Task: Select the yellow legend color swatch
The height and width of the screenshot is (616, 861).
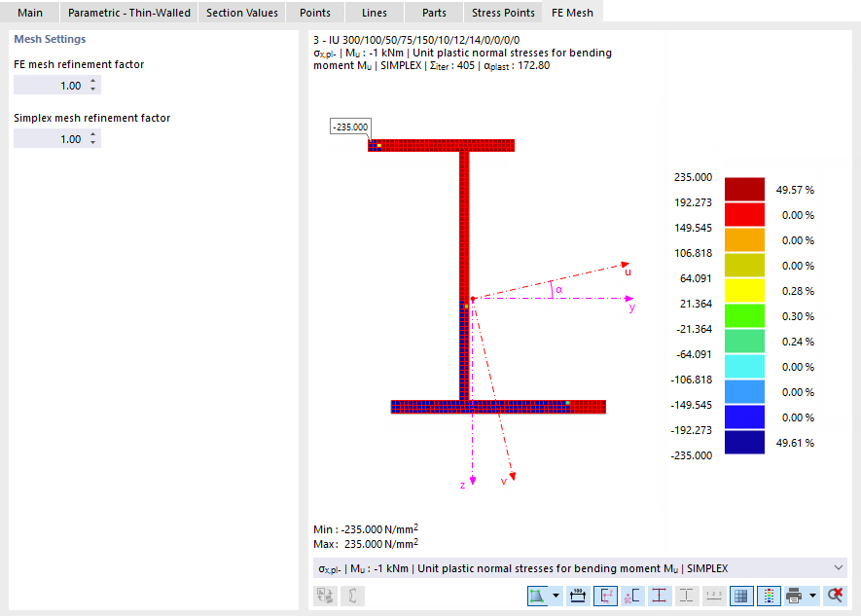Action: point(744,290)
